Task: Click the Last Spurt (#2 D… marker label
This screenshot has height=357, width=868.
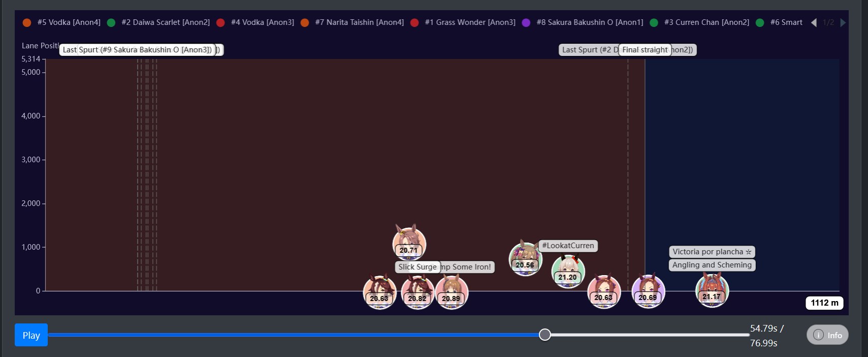Action: tap(590, 50)
